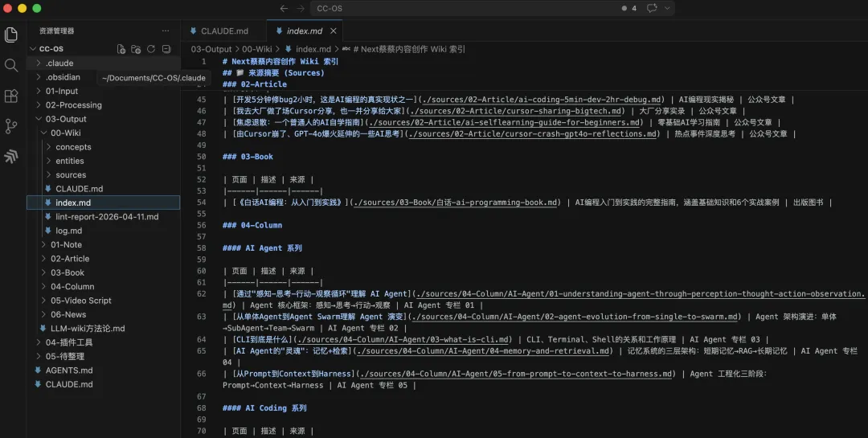Click the 00-Wiki breadcrumb segment
The height and width of the screenshot is (438, 868).
258,49
